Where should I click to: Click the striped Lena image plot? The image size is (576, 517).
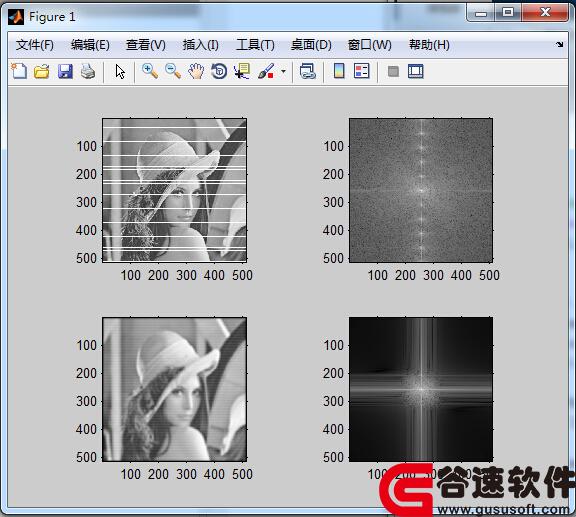coord(174,190)
